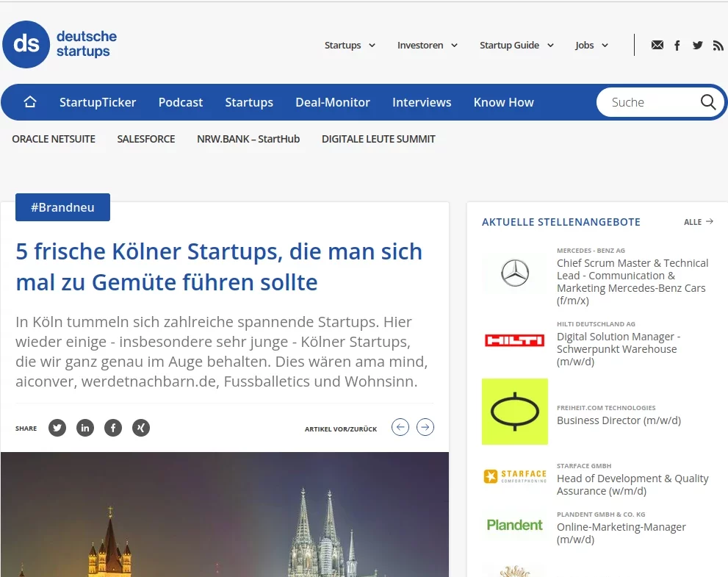This screenshot has width=728, height=577.
Task: Open the Jobs dropdown menu
Action: point(591,46)
